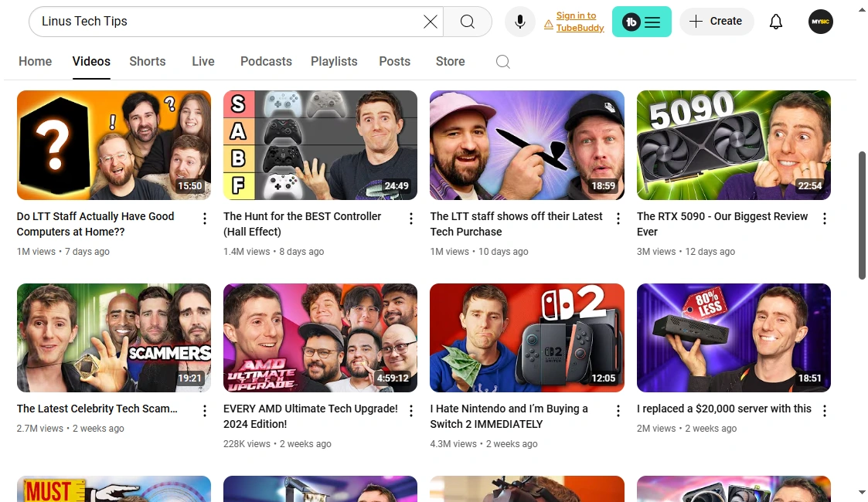
Task: Open the Store tab
Action: point(450,61)
